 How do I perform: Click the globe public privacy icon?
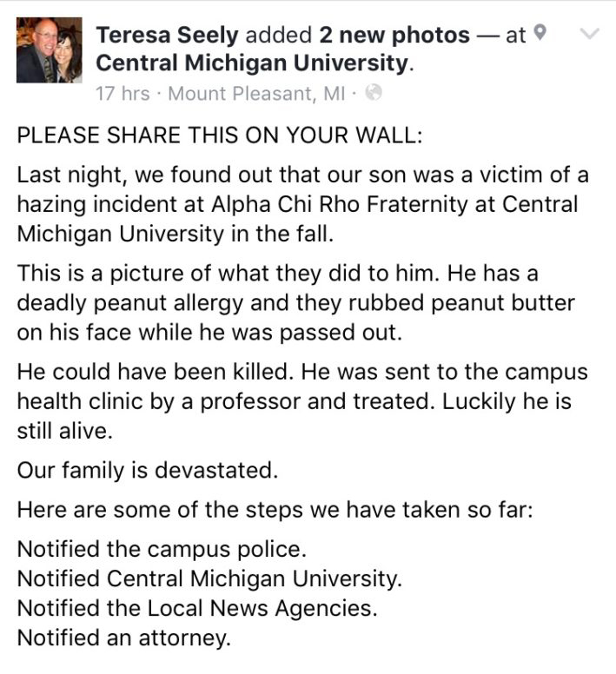click(x=373, y=92)
